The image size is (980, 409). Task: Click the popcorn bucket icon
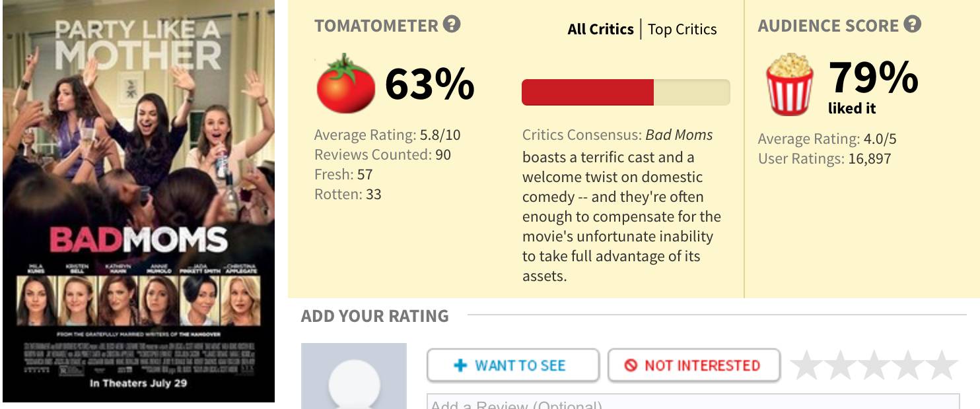(790, 85)
